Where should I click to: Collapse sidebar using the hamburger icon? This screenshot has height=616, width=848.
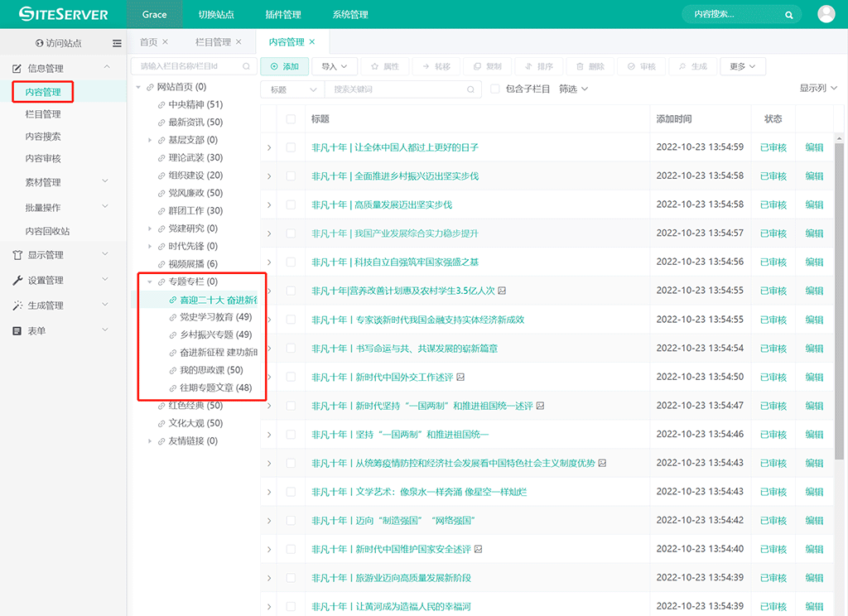pyautogui.click(x=117, y=43)
